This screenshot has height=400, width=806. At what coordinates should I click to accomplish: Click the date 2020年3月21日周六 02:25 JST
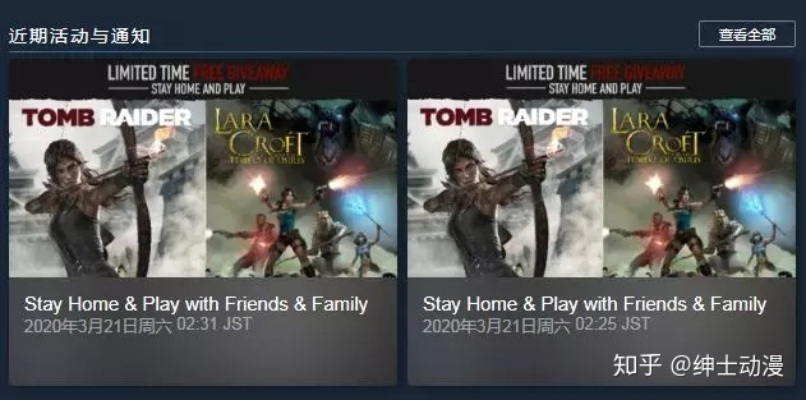coord(536,325)
